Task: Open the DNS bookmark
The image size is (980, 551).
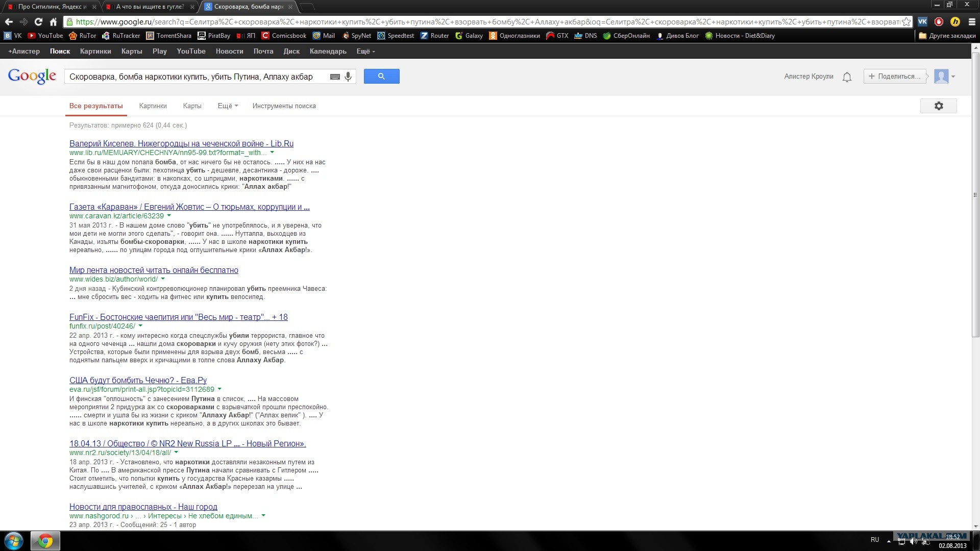Action: (585, 36)
